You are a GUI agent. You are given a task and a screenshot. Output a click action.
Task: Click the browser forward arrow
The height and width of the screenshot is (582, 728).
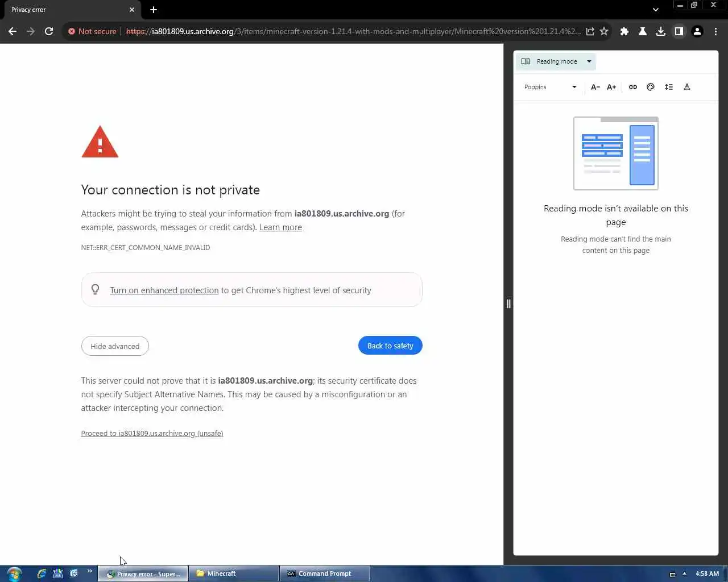pyautogui.click(x=31, y=31)
